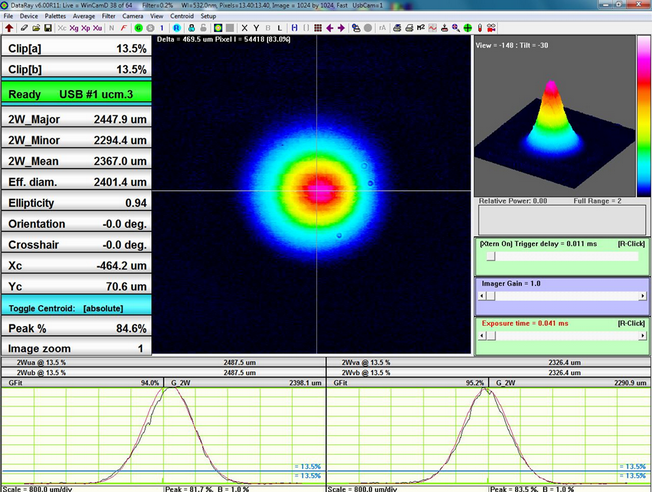The image size is (652, 492).
Task: Open the Average menu
Action: pos(84,16)
